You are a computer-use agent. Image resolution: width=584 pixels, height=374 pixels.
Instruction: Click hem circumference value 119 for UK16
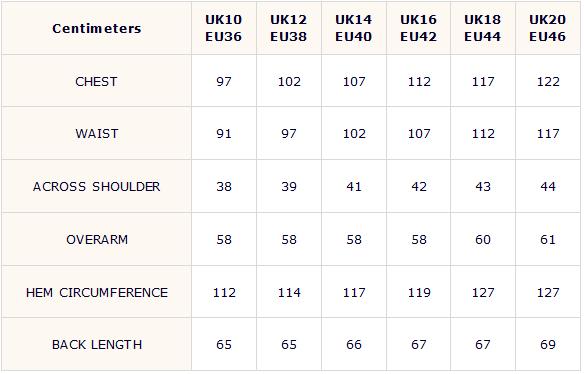point(419,292)
